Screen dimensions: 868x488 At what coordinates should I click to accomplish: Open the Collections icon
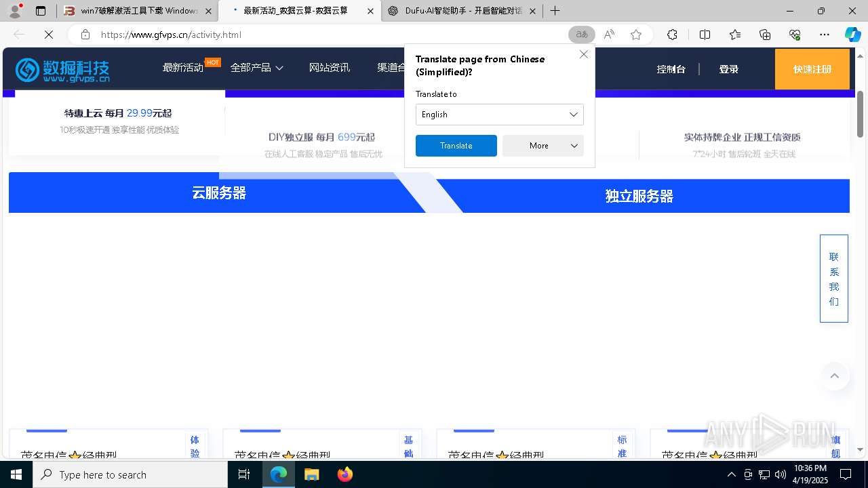(x=765, y=35)
